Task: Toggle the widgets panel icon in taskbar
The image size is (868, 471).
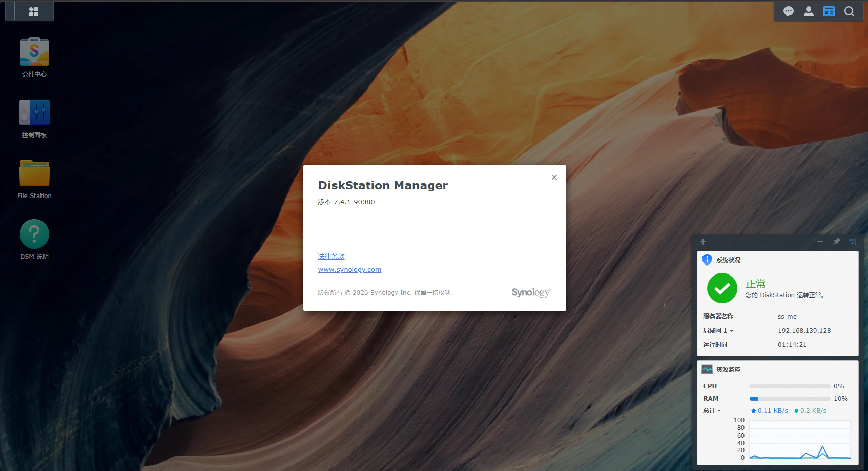Action: pyautogui.click(x=829, y=11)
